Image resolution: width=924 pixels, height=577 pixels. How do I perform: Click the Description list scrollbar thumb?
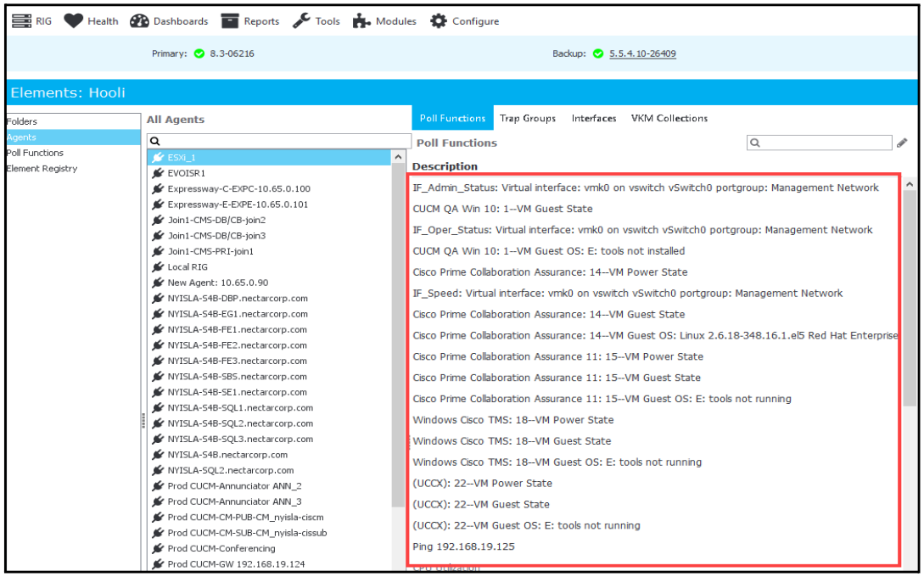click(909, 298)
